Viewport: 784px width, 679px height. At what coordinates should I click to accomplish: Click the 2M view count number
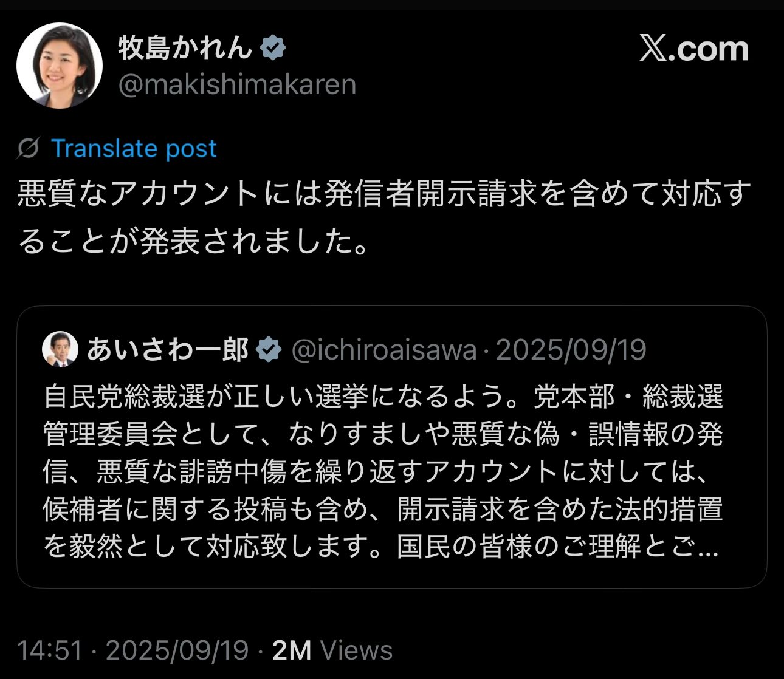tap(292, 650)
